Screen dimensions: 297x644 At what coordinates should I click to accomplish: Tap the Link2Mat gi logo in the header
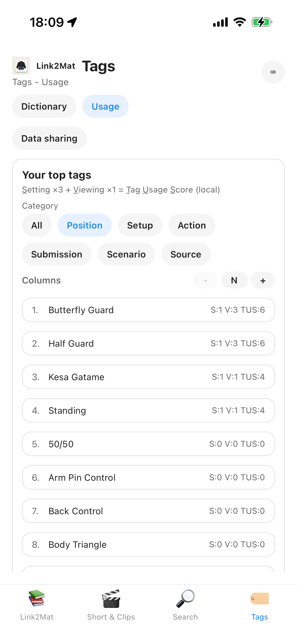(21, 66)
